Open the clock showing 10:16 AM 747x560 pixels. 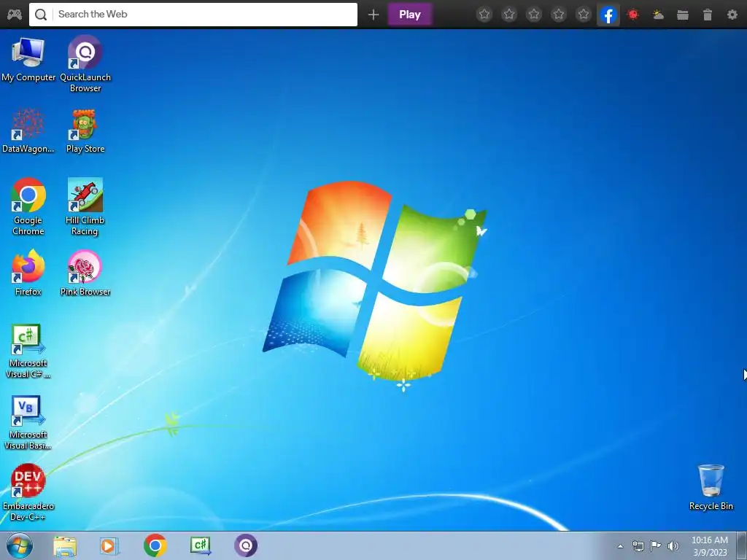pos(710,545)
